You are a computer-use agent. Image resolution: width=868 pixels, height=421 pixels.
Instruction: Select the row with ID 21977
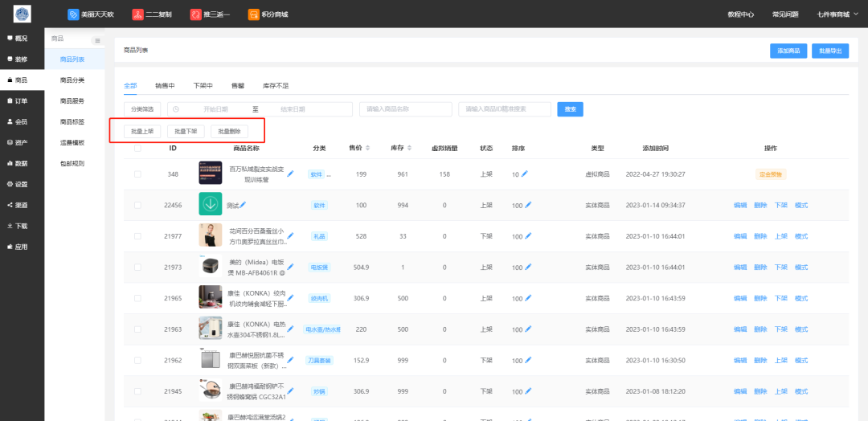point(137,236)
